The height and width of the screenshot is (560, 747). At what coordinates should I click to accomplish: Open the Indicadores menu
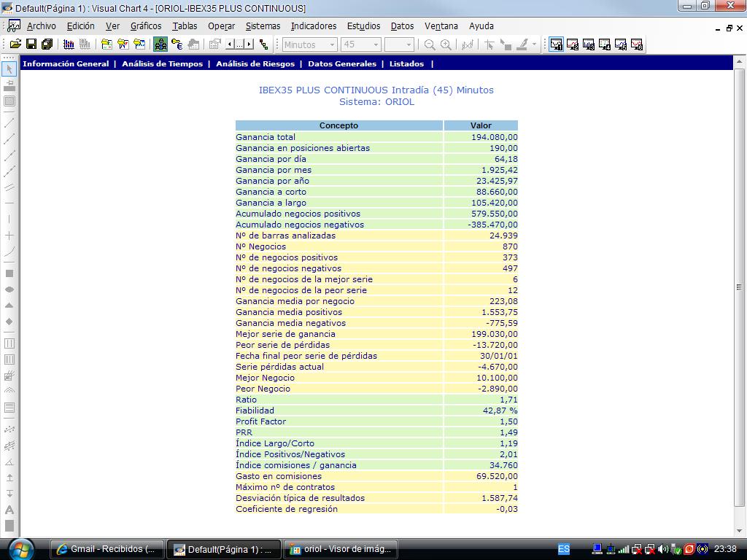click(x=314, y=26)
